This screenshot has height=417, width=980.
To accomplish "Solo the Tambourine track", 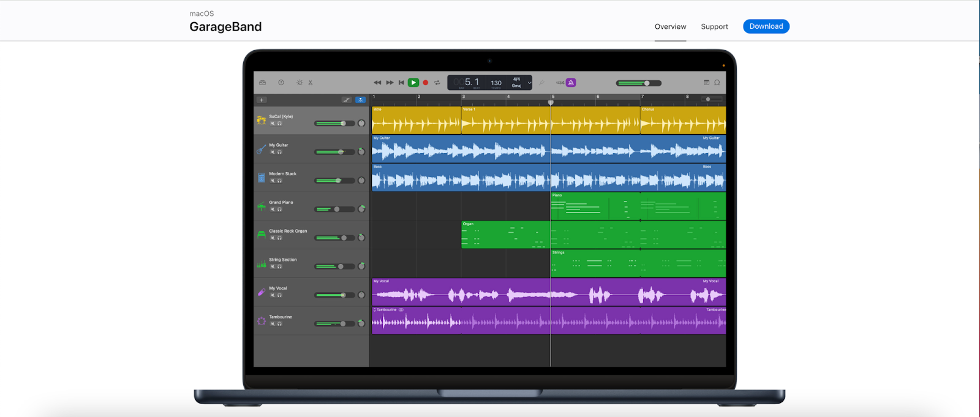I will [x=279, y=324].
